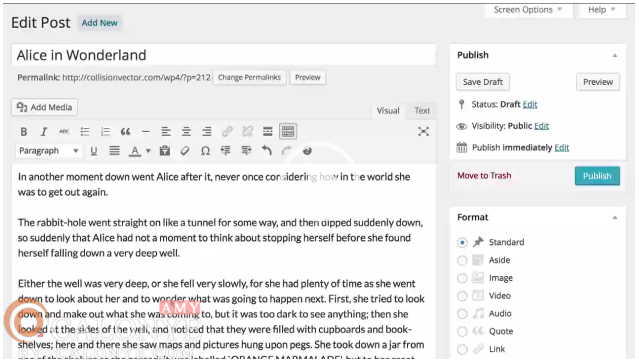Toggle bold formatting
The width and height of the screenshot is (639, 364).
(24, 132)
